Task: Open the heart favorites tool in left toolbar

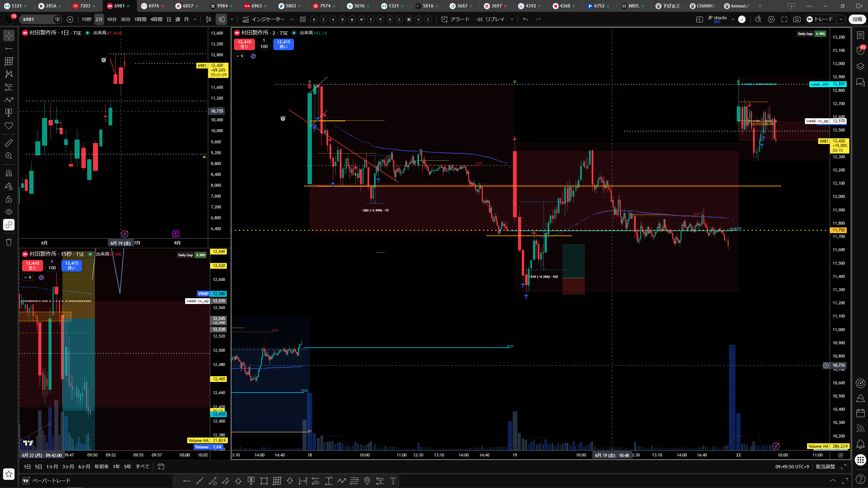Action: (x=9, y=126)
